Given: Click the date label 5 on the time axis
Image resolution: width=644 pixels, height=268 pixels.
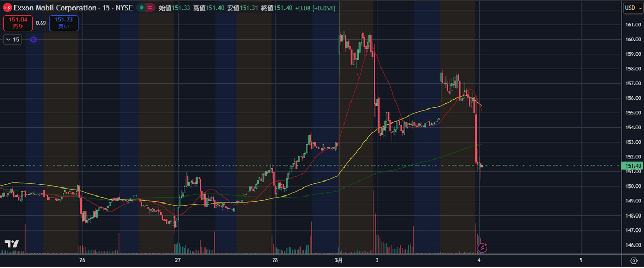Looking at the screenshot, I should [x=581, y=260].
